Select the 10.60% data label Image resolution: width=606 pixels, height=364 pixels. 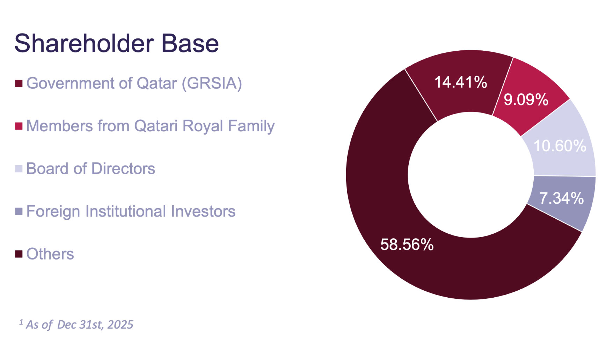(x=560, y=146)
